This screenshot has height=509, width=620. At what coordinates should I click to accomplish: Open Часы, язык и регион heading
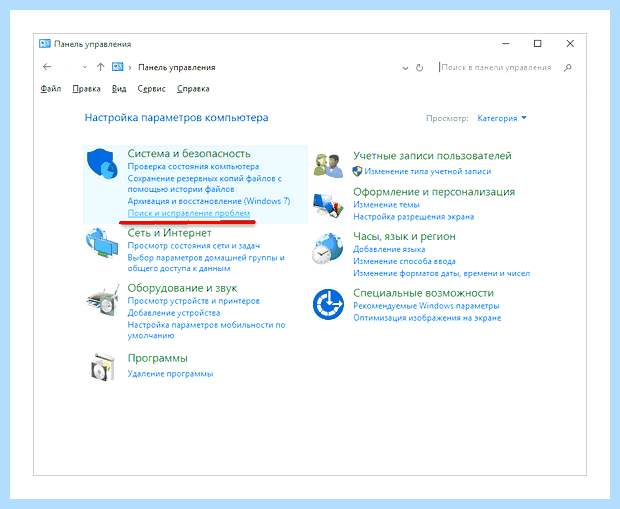(x=404, y=237)
